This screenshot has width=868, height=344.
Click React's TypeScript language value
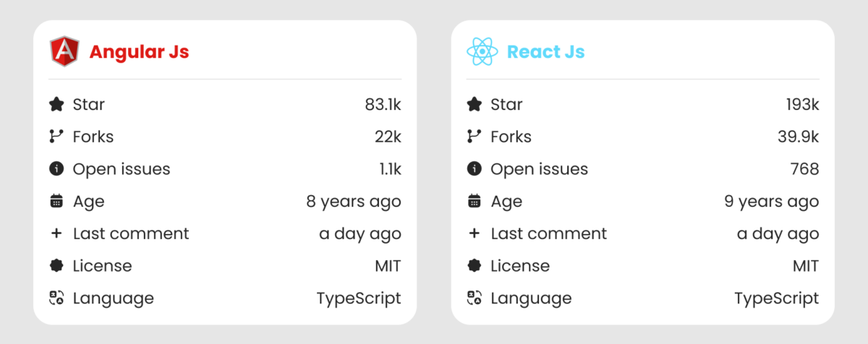pyautogui.click(x=777, y=298)
